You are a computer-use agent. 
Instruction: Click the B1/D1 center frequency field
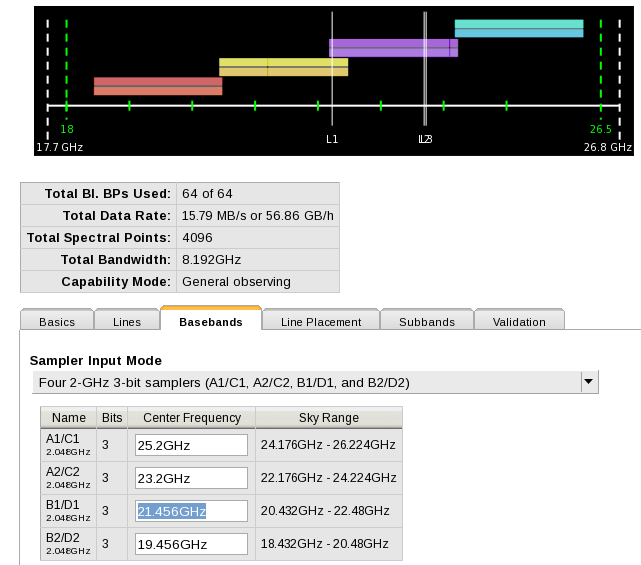[x=191, y=511]
